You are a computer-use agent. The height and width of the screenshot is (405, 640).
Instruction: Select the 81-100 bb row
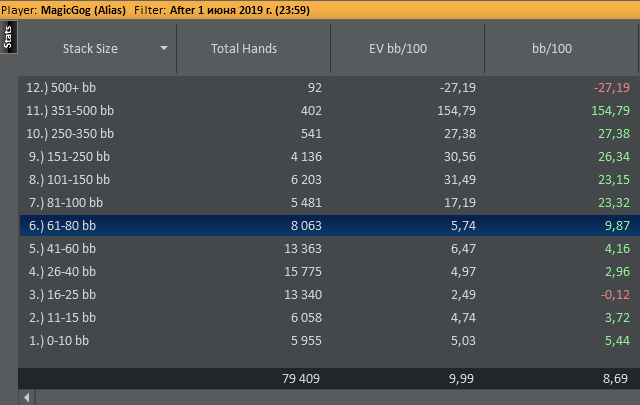coord(330,202)
